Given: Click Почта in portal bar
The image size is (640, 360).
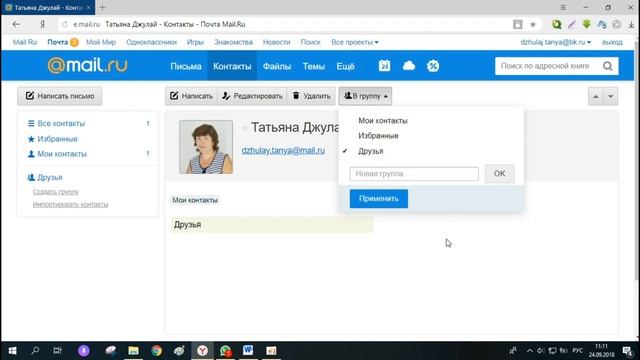Looking at the screenshot, I should coord(58,42).
